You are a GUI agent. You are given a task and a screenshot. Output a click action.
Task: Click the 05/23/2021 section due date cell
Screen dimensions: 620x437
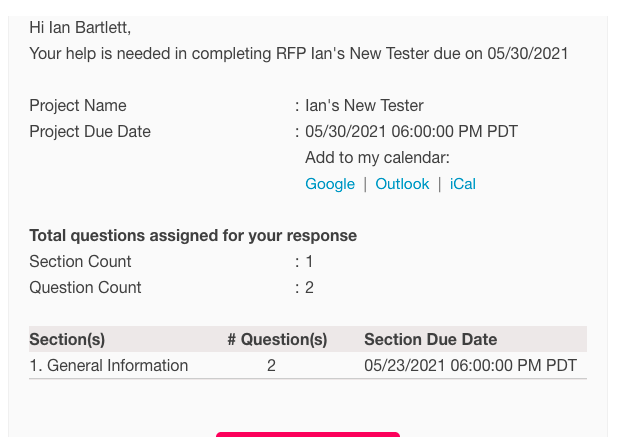coord(470,365)
